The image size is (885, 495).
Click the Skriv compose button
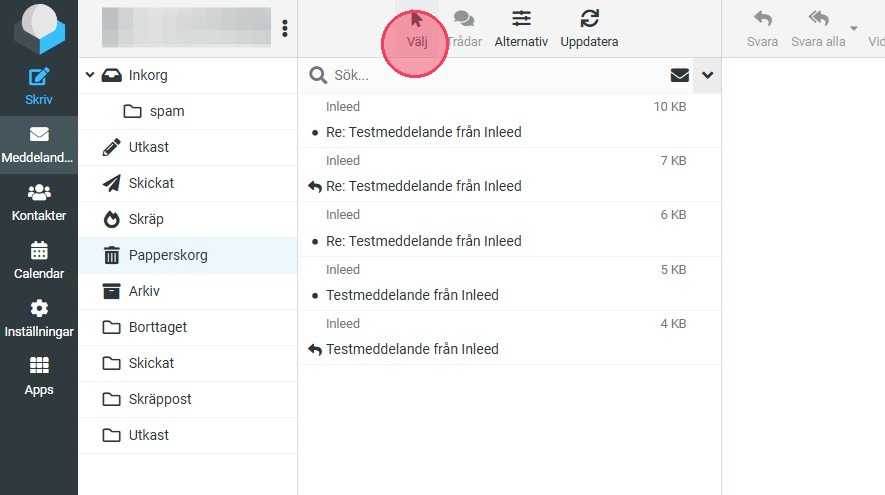38,86
